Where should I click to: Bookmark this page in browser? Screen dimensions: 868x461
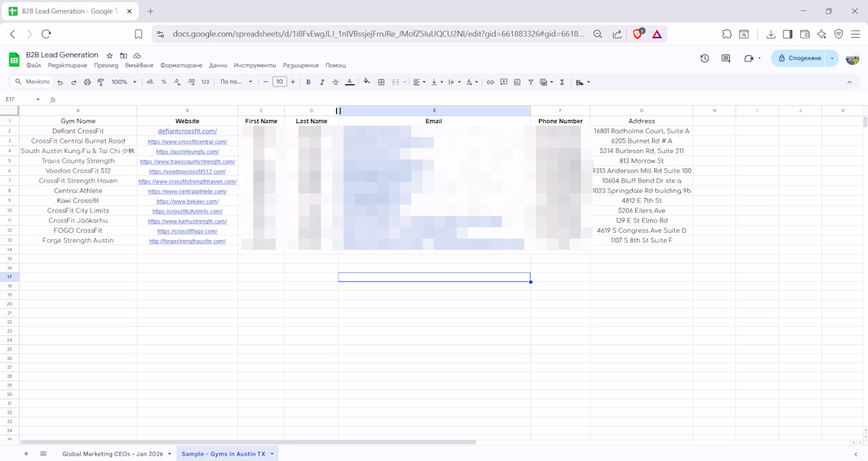click(x=138, y=34)
